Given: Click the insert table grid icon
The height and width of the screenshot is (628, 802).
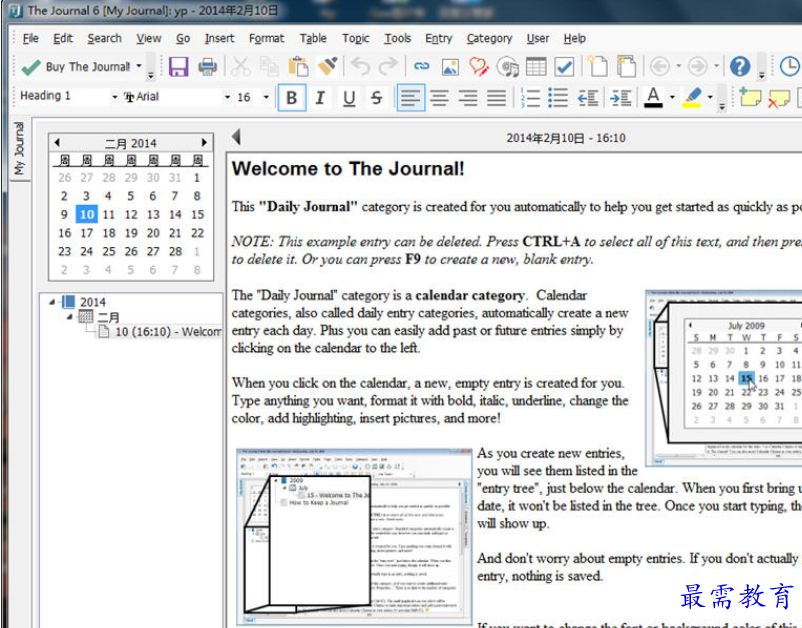Looking at the screenshot, I should point(536,66).
